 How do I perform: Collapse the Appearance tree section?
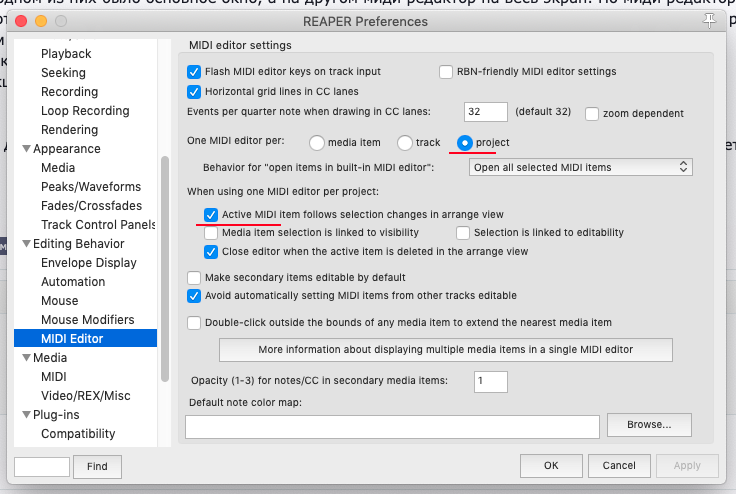pyautogui.click(x=27, y=148)
